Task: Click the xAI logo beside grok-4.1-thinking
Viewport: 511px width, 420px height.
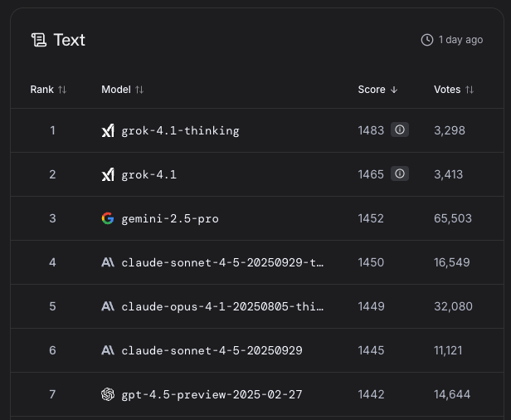Action: [x=108, y=130]
